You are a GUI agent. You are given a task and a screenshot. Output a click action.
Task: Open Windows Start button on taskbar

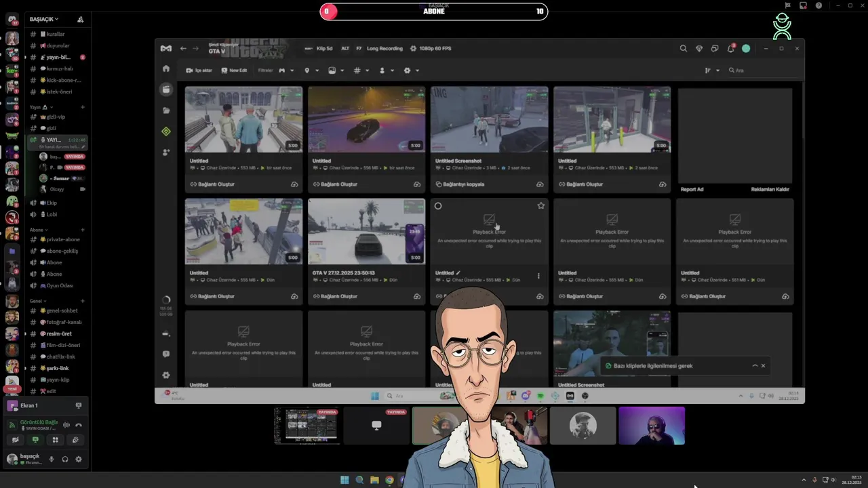click(x=344, y=480)
